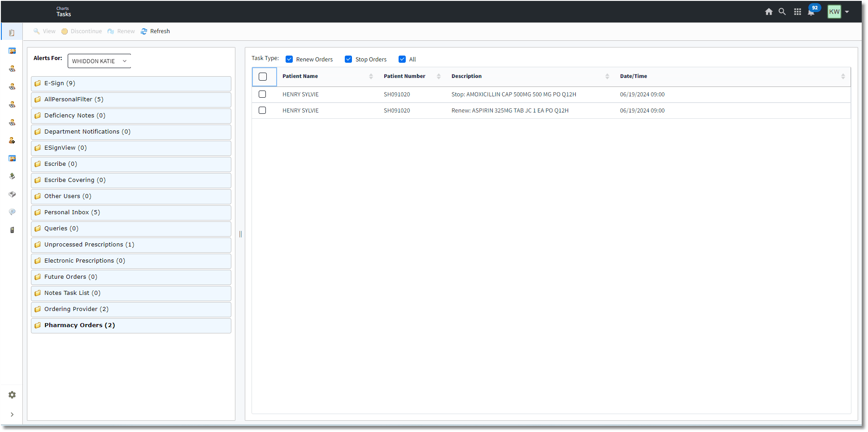Image resolution: width=868 pixels, height=432 pixels.
Task: Expand the user menu caret
Action: point(847,12)
